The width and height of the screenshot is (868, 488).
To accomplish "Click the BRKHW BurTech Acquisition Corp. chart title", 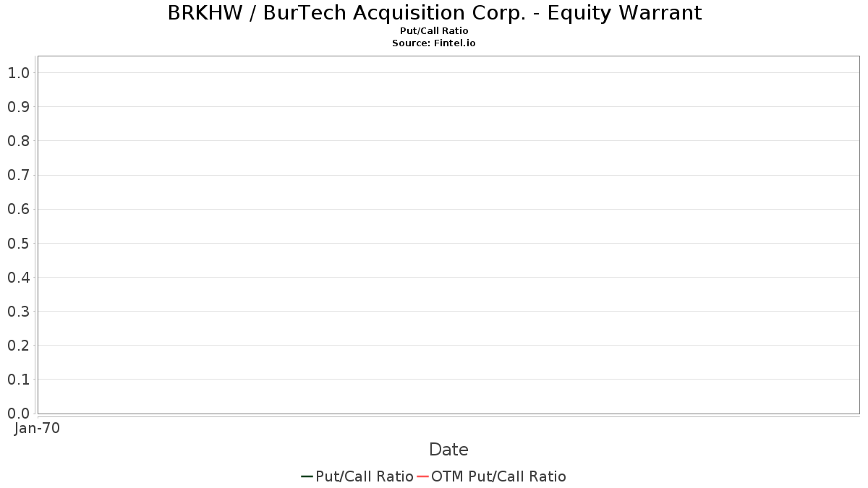I will (x=434, y=13).
